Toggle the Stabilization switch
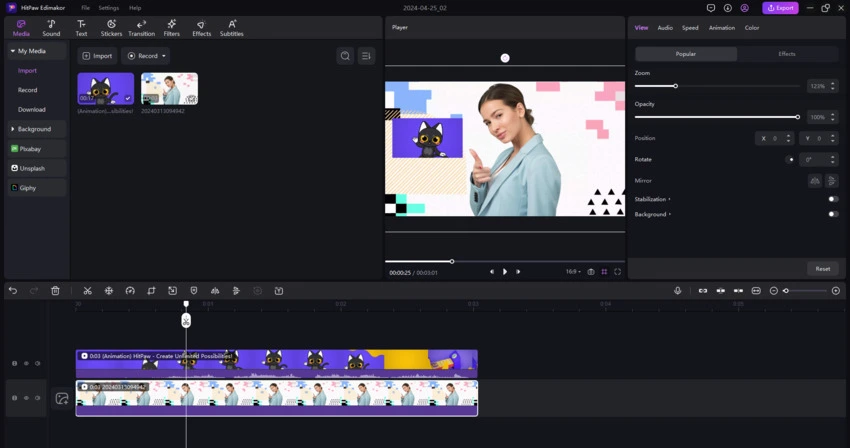The width and height of the screenshot is (850, 448). pos(832,199)
